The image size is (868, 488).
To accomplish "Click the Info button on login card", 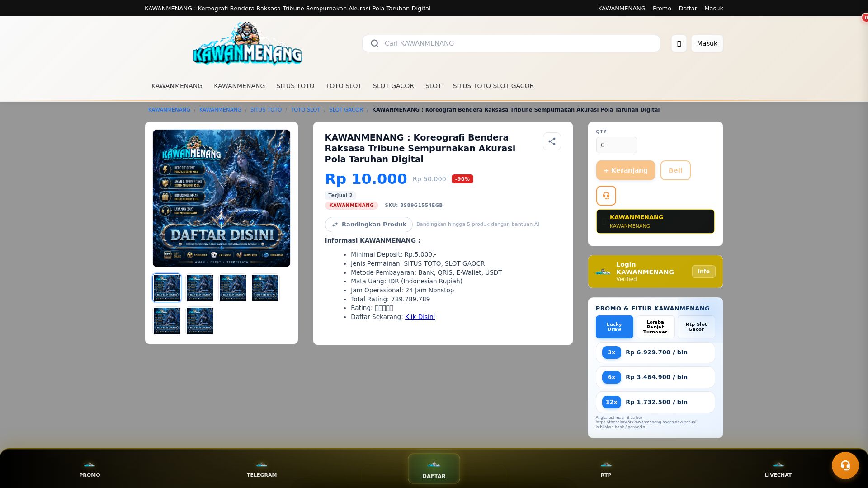I will click(703, 272).
